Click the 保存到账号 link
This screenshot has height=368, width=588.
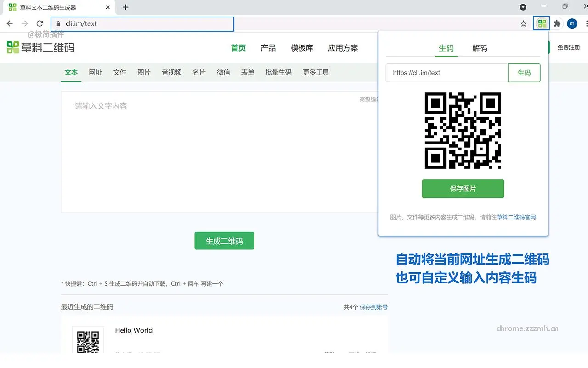tap(373, 306)
